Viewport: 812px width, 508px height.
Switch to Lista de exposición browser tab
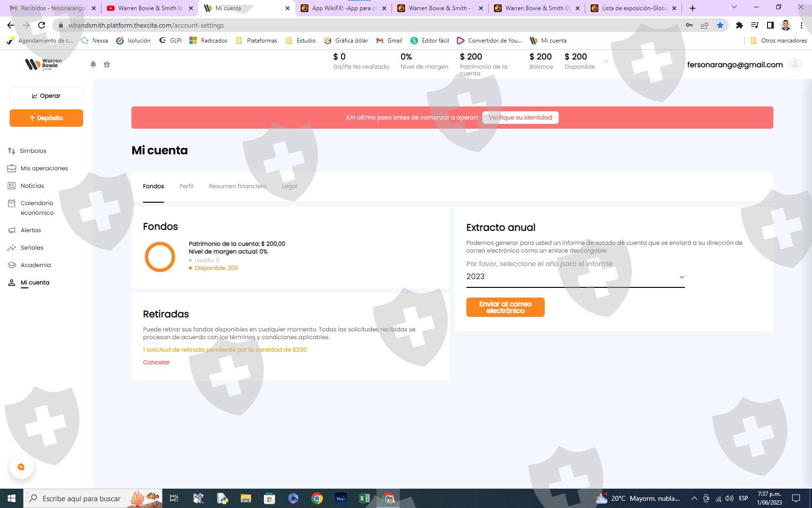point(633,8)
